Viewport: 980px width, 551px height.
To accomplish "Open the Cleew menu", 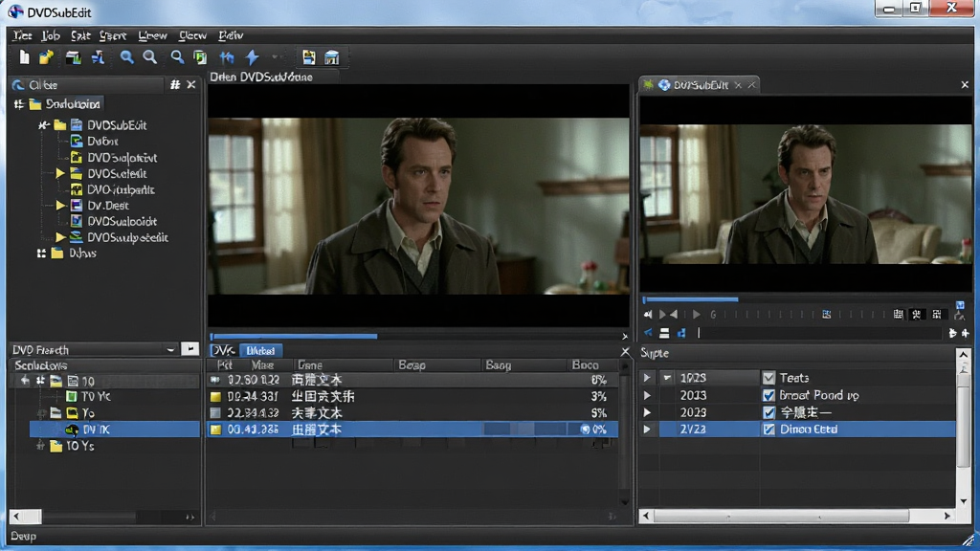I will [192, 35].
